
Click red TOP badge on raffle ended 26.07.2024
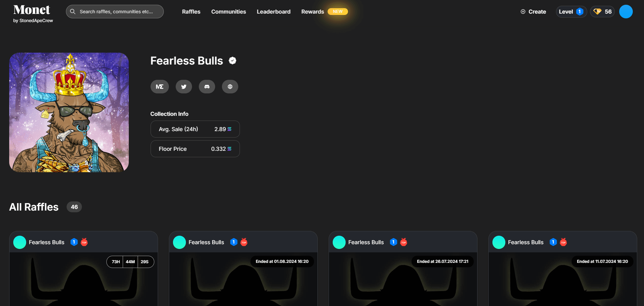(x=404, y=242)
